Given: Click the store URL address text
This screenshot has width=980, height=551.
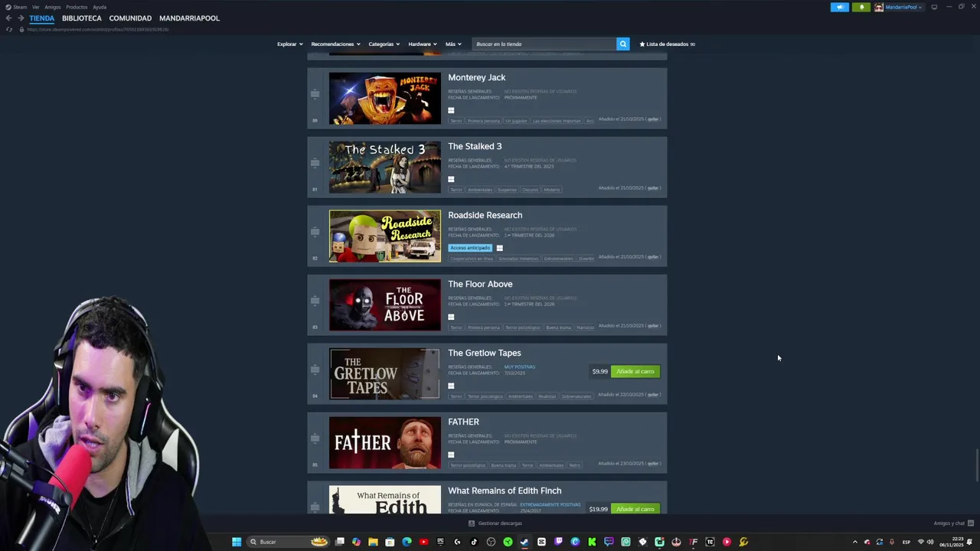Looking at the screenshot, I should coord(98,29).
